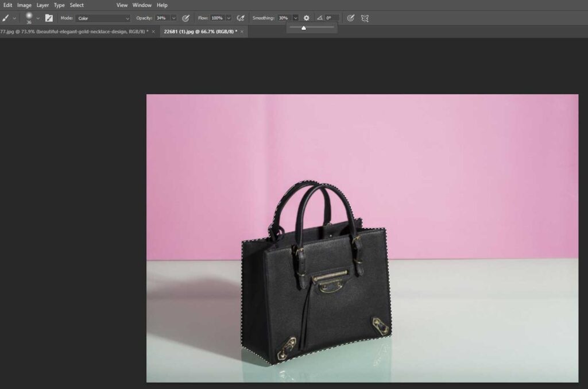Toggle pressure for opacity icon
This screenshot has height=389, width=588.
(x=185, y=18)
